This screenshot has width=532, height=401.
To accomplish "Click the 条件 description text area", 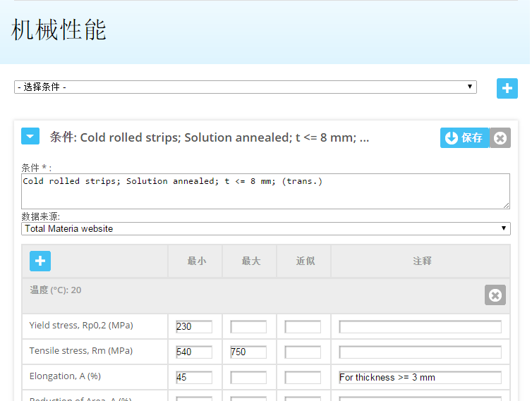I will coord(265,191).
